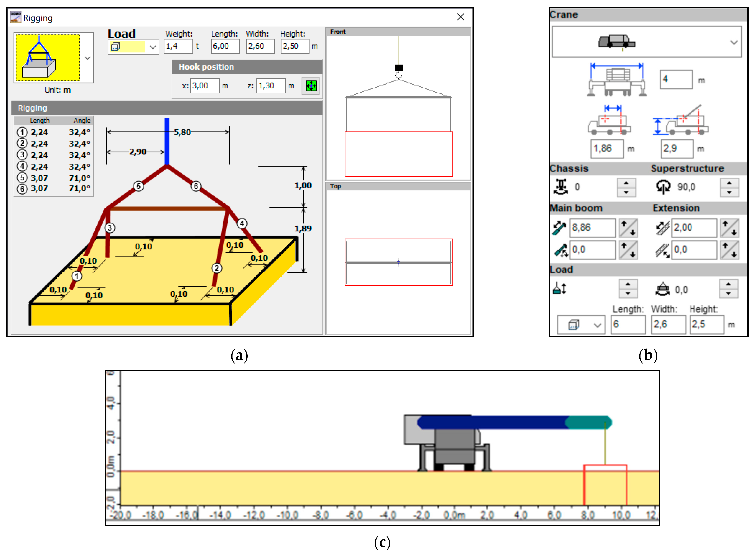The height and width of the screenshot is (555, 756).
Task: Click the green center-hook-position icon
Action: [x=311, y=86]
